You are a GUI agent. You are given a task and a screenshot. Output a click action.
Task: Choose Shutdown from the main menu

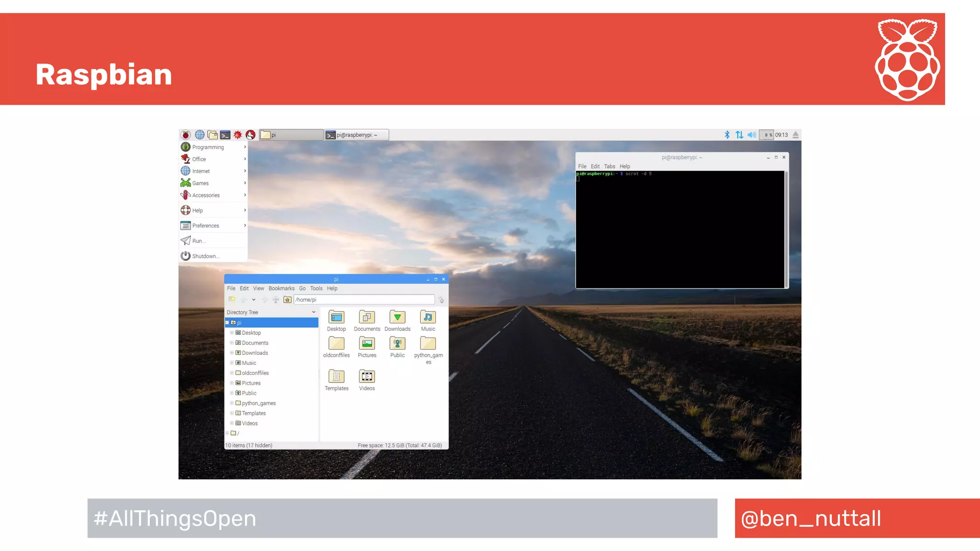(x=206, y=256)
